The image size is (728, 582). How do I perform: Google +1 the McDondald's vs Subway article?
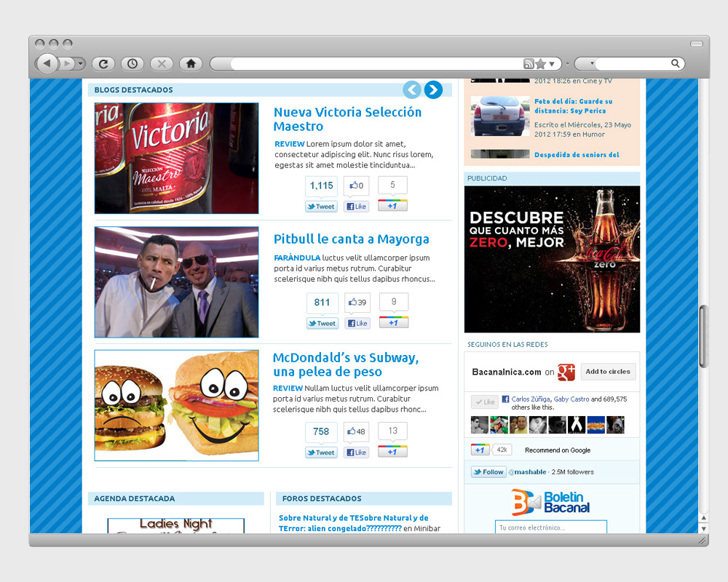tap(393, 452)
